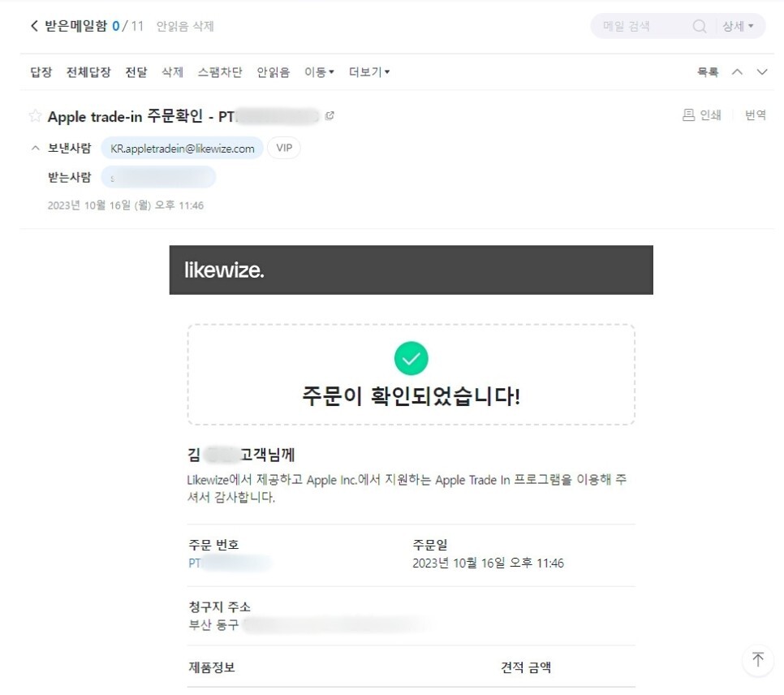Collapse sender details chevron
This screenshot has width=784, height=695.
[x=35, y=148]
